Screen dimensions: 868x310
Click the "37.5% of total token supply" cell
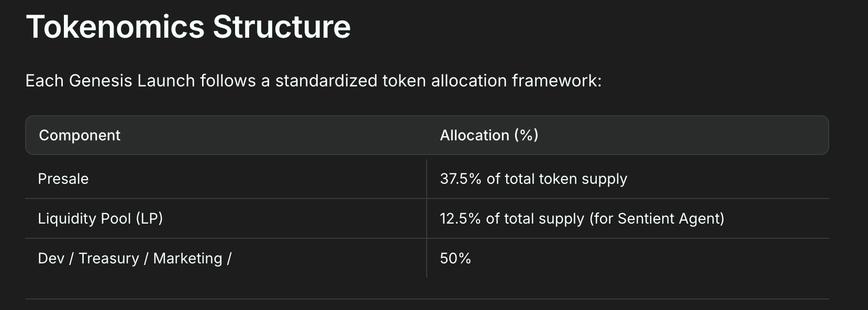pos(533,179)
